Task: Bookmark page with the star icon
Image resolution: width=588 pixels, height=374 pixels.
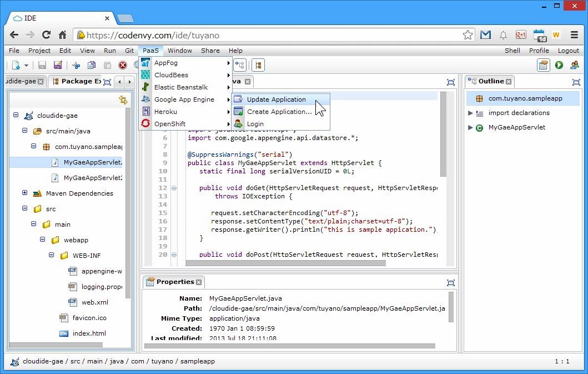Action: coord(468,35)
